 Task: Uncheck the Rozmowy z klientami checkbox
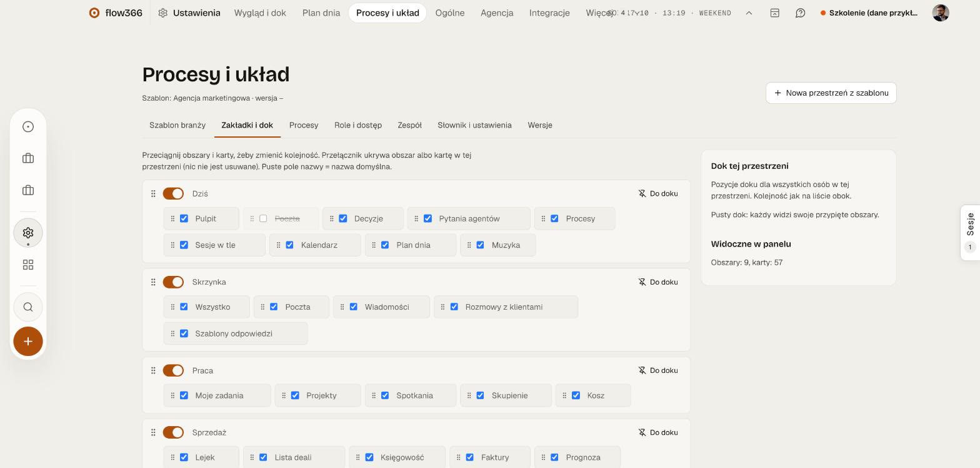(x=454, y=307)
